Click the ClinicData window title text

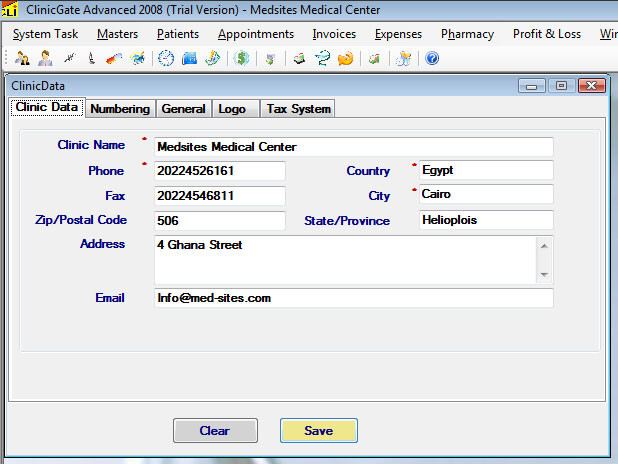[38, 86]
